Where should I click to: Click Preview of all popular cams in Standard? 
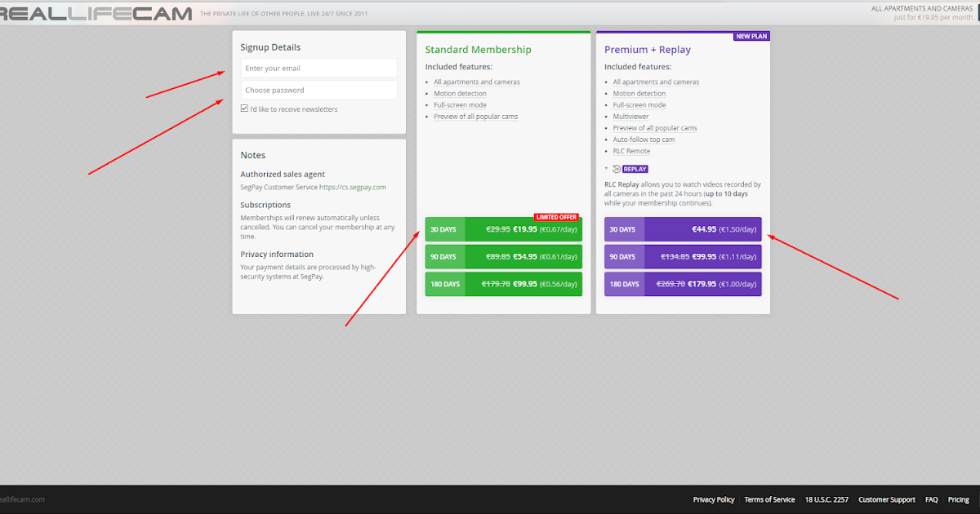click(x=476, y=117)
